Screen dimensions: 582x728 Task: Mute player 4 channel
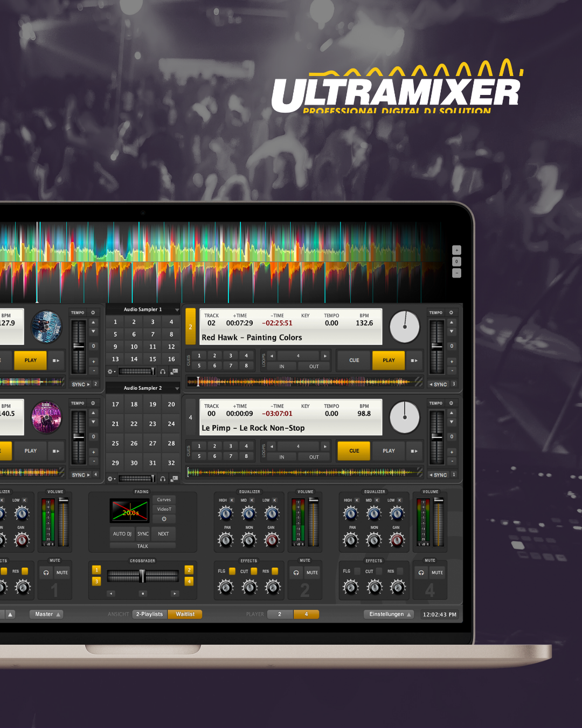438,573
